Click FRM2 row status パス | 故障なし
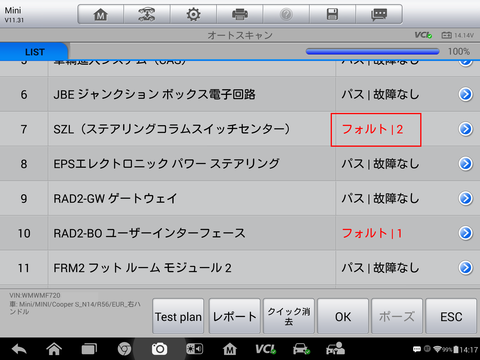 pyautogui.click(x=380, y=268)
